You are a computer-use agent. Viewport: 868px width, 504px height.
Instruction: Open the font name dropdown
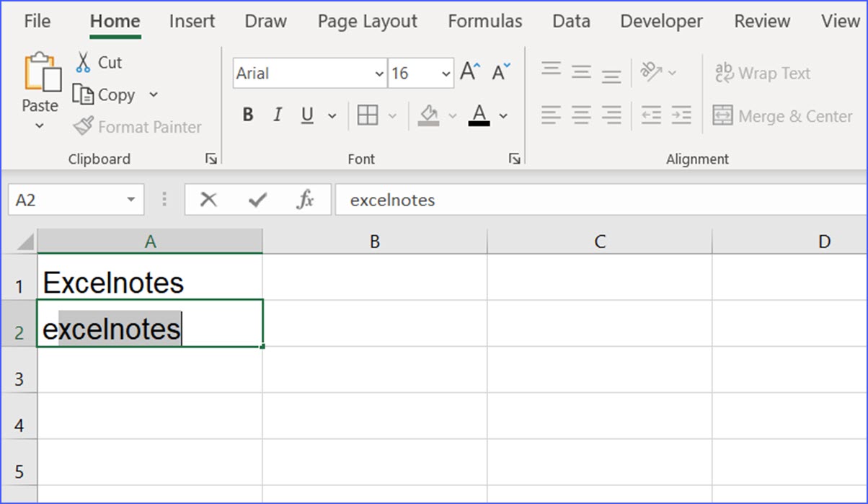tap(380, 73)
